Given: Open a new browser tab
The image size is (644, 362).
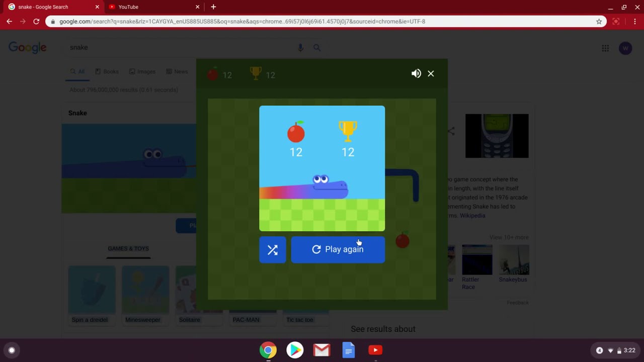Looking at the screenshot, I should click(213, 7).
